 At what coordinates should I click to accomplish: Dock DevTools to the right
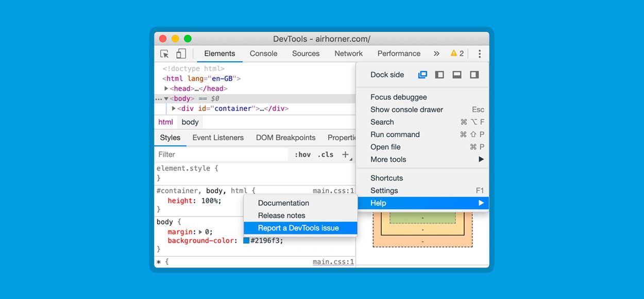point(474,75)
